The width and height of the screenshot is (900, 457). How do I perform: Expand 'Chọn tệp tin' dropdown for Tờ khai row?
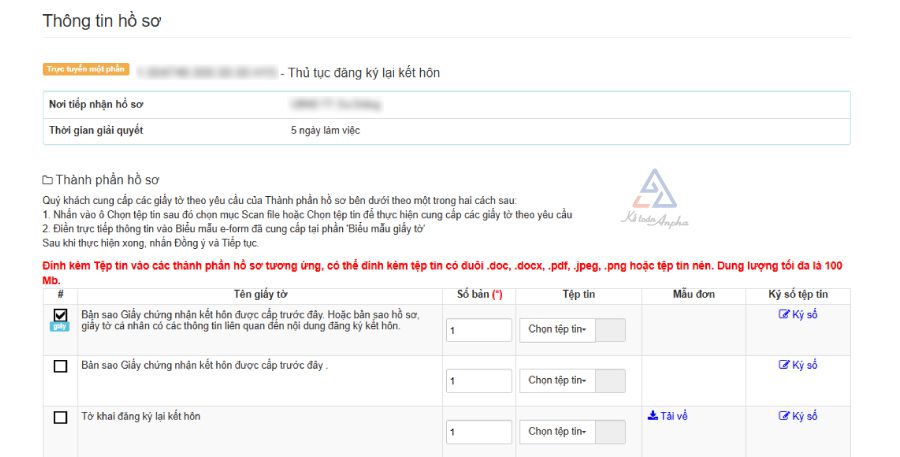pos(556,432)
